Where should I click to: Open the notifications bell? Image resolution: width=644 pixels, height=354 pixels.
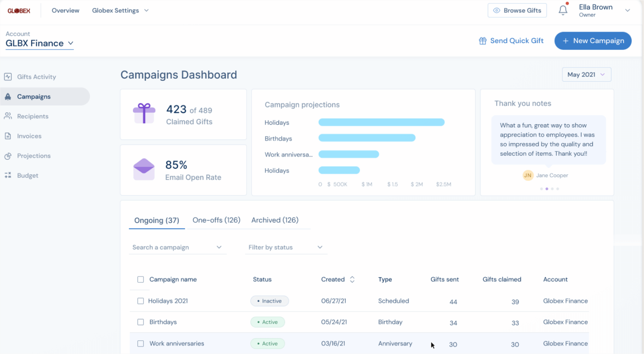click(563, 10)
